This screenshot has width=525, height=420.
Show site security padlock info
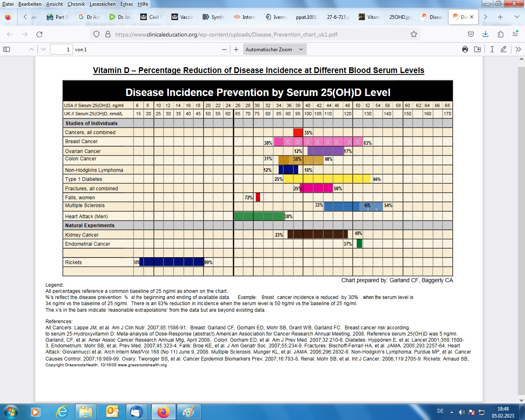108,34
